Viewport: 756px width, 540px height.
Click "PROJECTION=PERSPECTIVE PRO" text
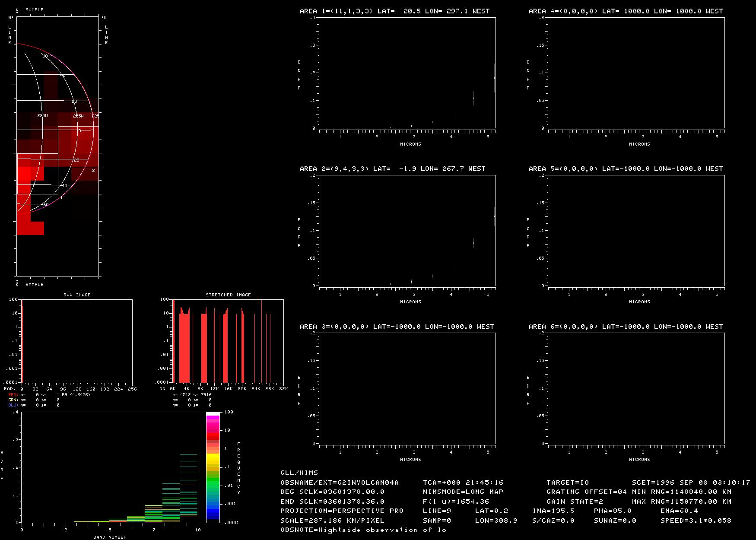pos(342,511)
